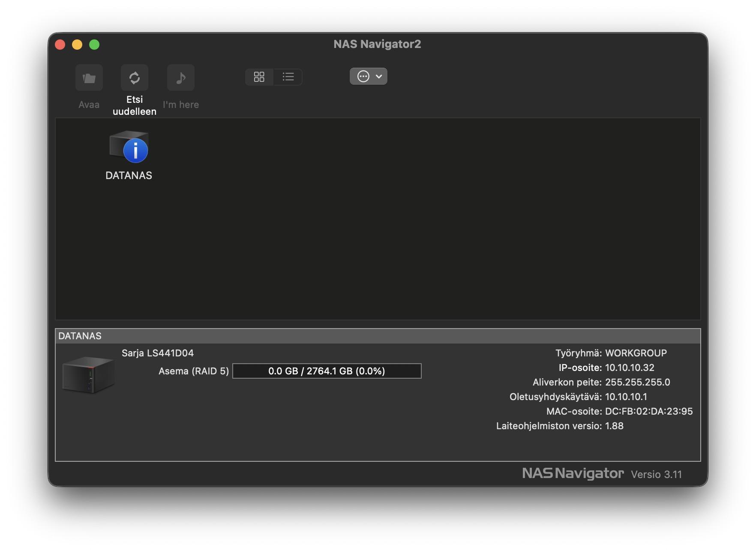Switch to grid icon view
756x550 pixels.
coord(259,77)
